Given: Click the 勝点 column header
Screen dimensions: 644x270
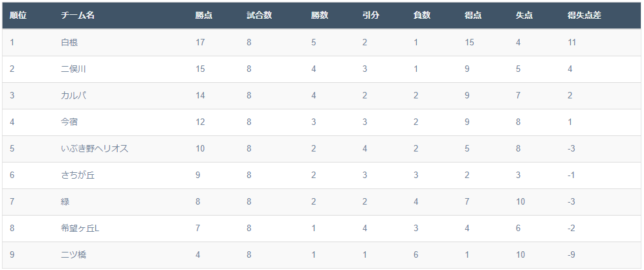Looking at the screenshot, I should pos(204,16).
